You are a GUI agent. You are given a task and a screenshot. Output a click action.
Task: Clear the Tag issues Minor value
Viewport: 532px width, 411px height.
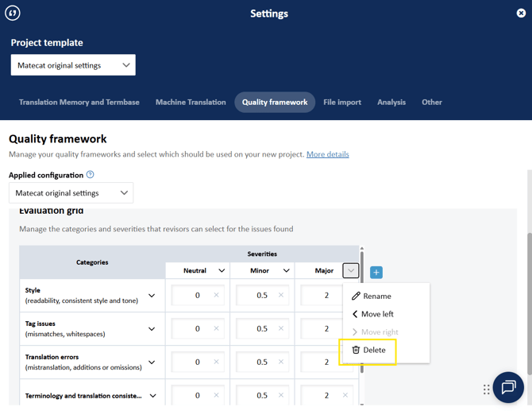point(281,329)
